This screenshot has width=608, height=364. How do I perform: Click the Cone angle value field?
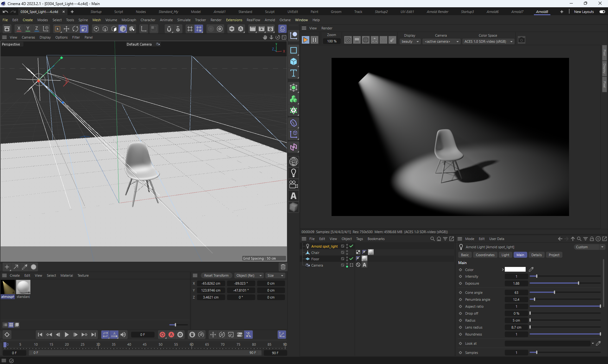coord(516,293)
